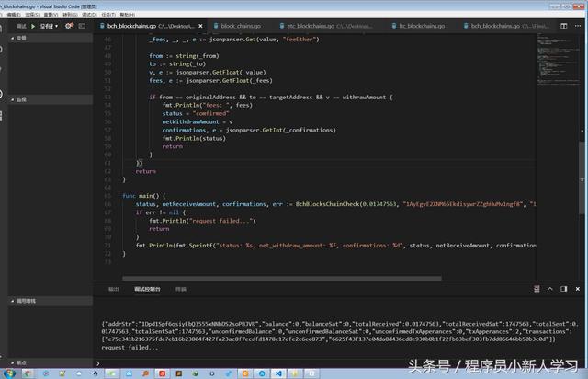This screenshot has height=379, width=588.
Task: Click the editor horizontal scrollbar
Action: click(282, 279)
